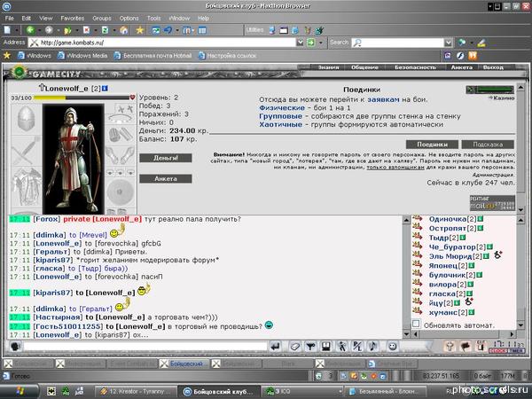Open the address bar history dropdown
This screenshot has width=532, height=399.
[300, 43]
